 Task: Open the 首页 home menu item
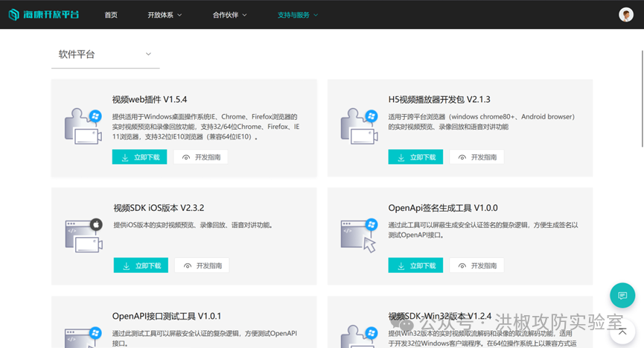111,15
